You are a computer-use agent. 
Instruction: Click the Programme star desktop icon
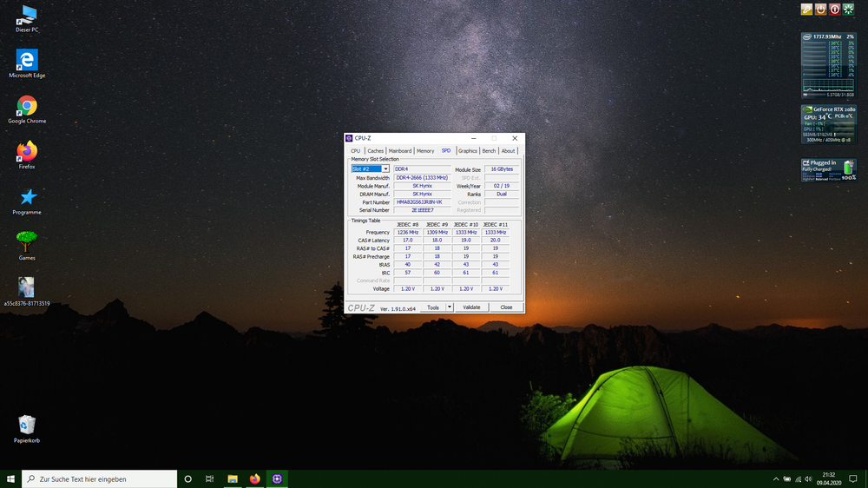point(28,197)
